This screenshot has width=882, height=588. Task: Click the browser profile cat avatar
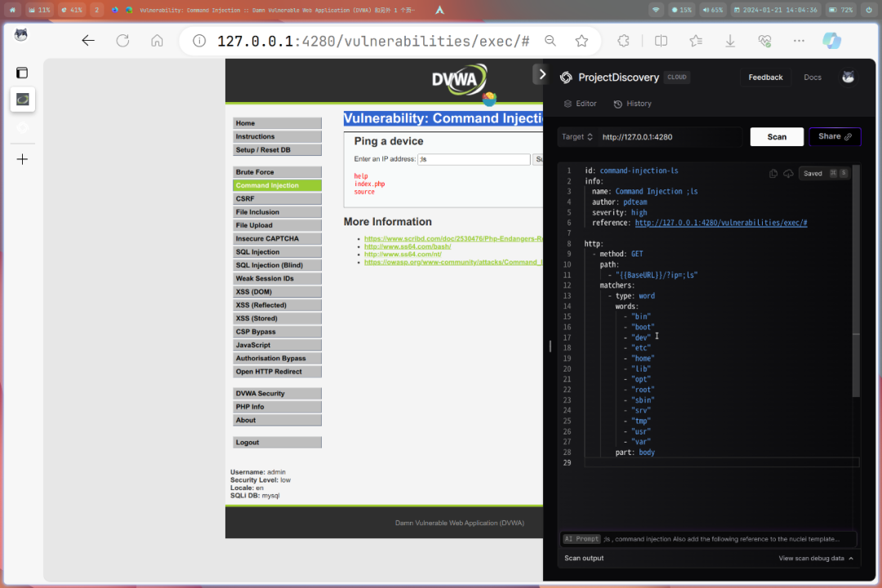point(21,35)
